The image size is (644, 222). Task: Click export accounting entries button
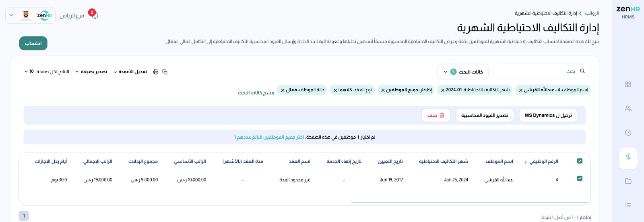[485, 115]
